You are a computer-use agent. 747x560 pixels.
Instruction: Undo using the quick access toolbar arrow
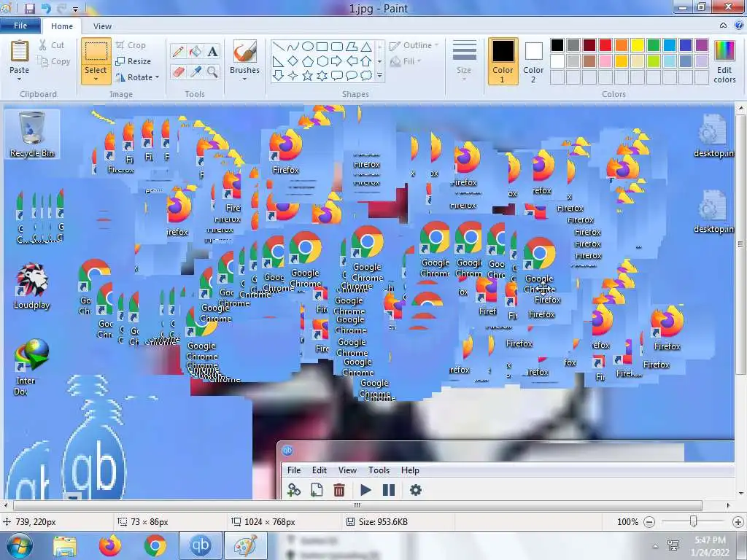46,8
